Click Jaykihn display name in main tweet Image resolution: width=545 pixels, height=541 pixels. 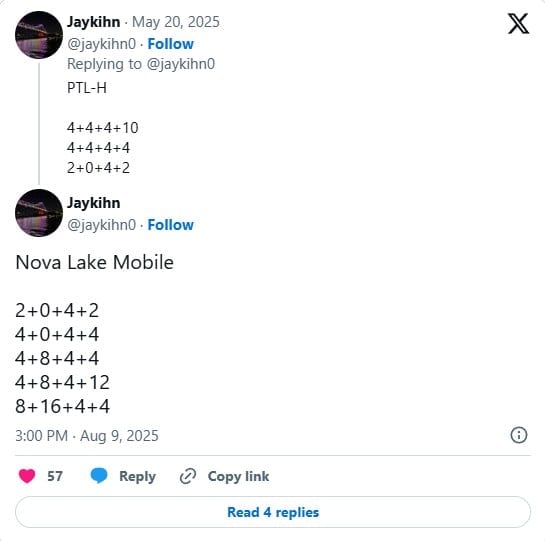click(x=93, y=203)
